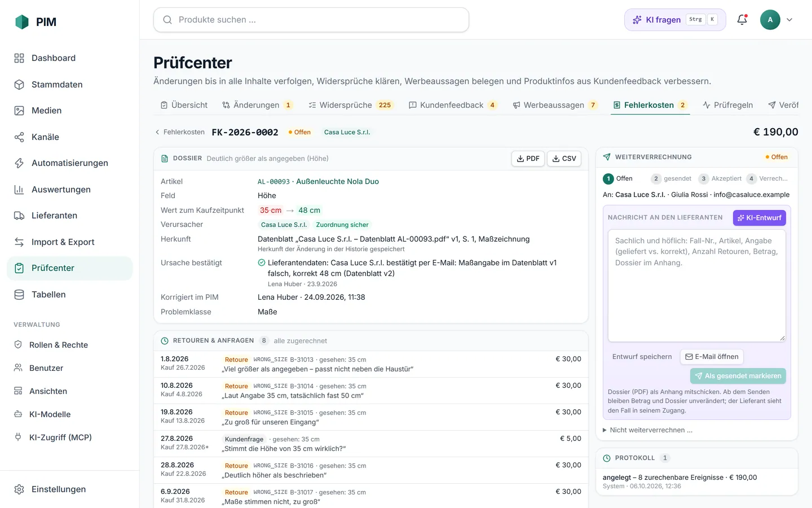Click Entwurf speichern

[642, 357]
